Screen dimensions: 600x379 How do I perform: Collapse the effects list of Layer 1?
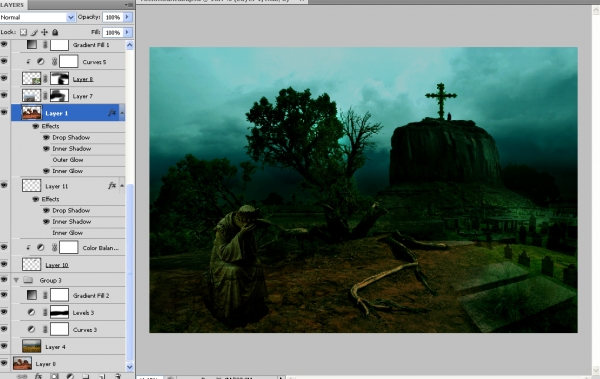point(122,113)
